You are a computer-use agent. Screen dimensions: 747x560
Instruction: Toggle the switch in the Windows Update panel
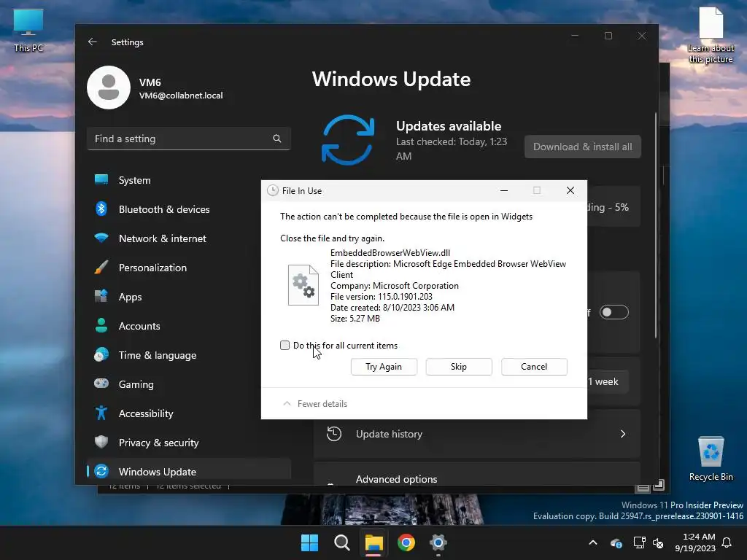pyautogui.click(x=614, y=312)
